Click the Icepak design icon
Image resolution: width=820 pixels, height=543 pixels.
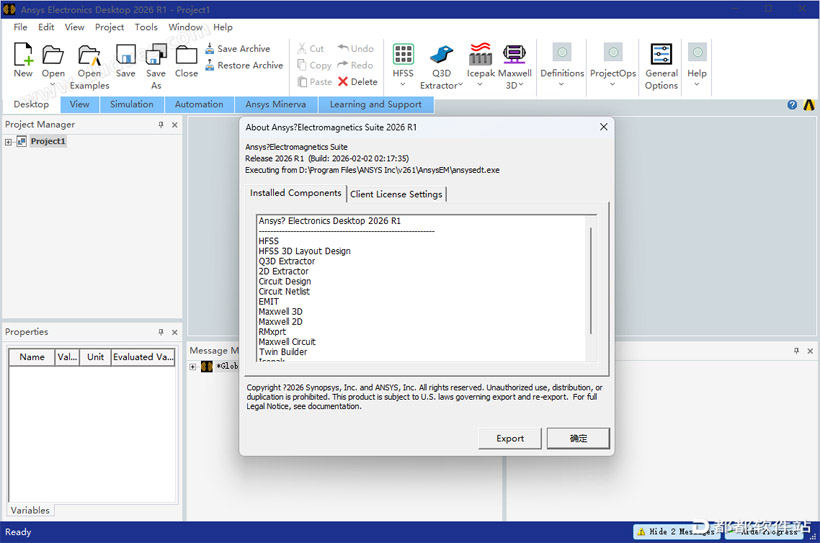(480, 53)
